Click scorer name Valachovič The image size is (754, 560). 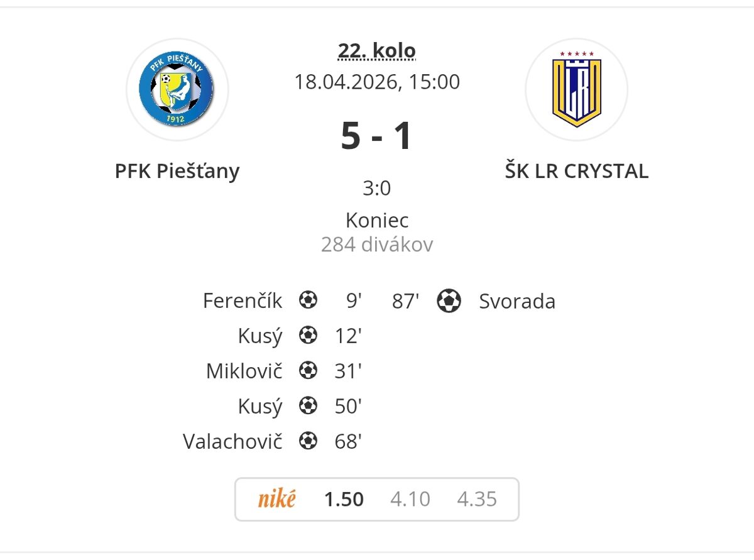tap(232, 441)
